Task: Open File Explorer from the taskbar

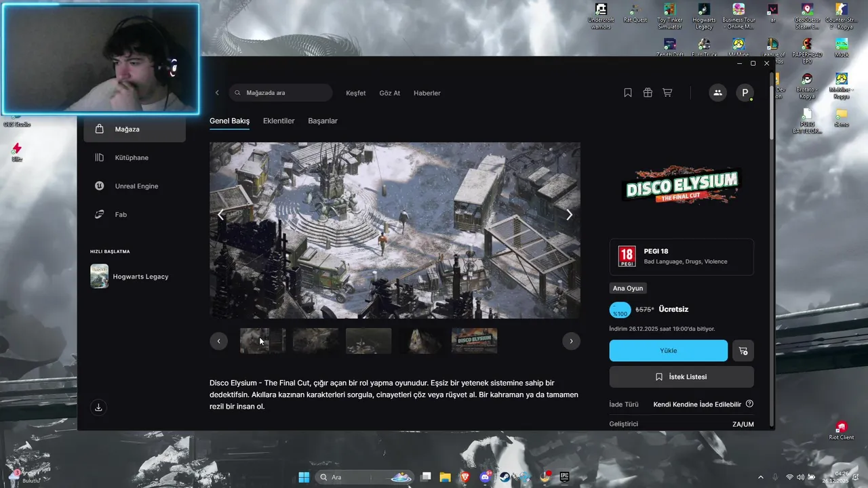Action: [445, 477]
